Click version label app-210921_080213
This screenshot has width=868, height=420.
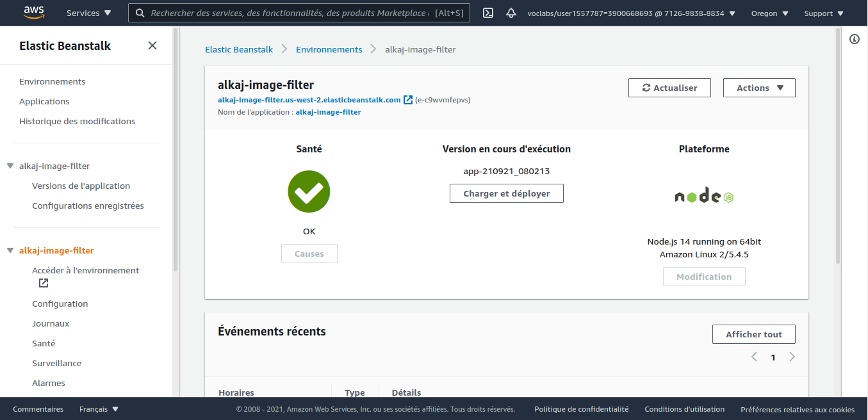pos(507,171)
